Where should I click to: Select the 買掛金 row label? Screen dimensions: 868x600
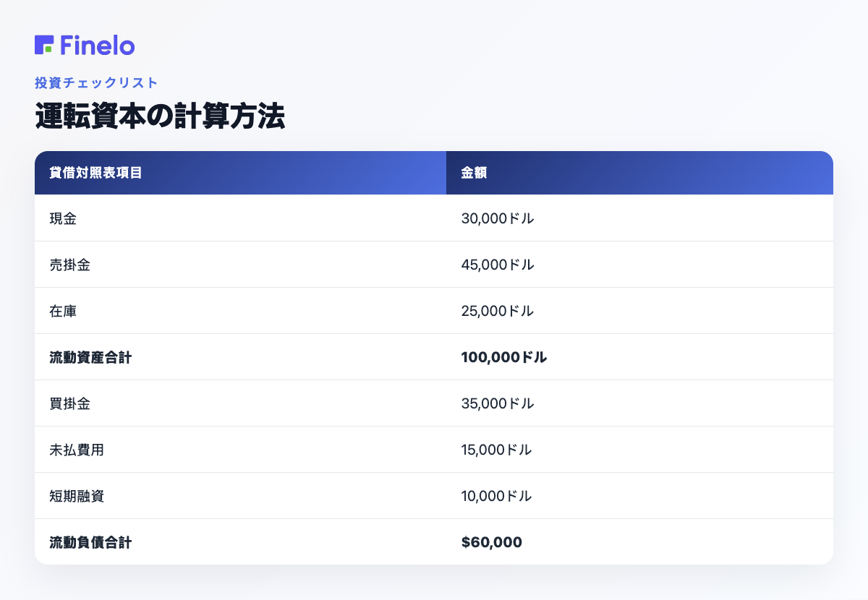pos(70,403)
